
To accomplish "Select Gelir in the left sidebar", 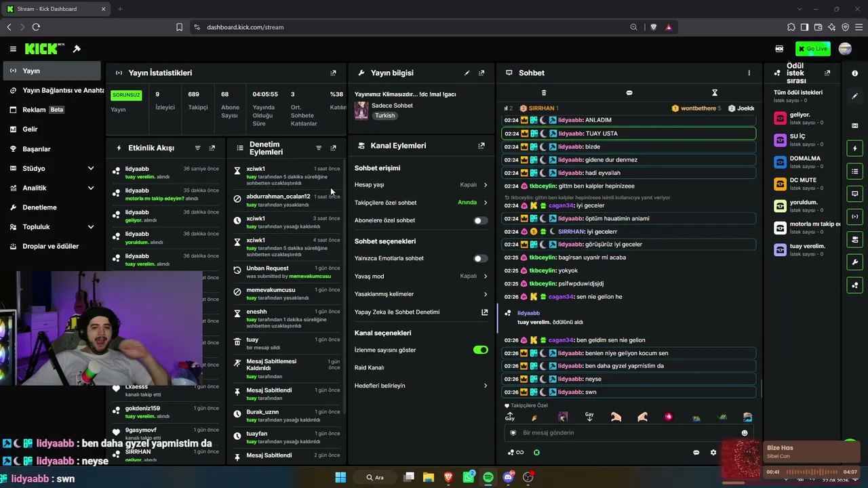I will [x=52, y=129].
